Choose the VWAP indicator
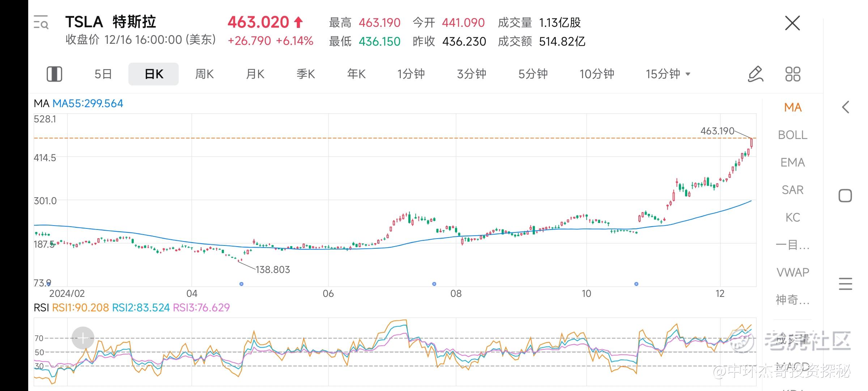868x391 pixels. (792, 273)
